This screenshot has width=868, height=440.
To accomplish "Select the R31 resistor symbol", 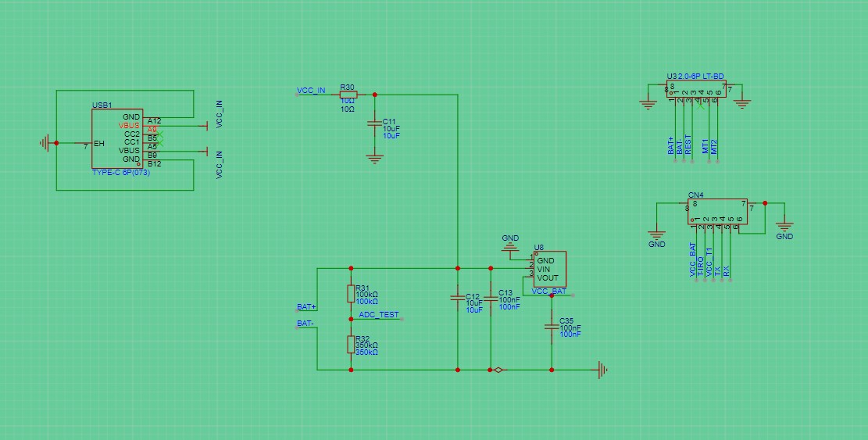I will click(x=351, y=293).
